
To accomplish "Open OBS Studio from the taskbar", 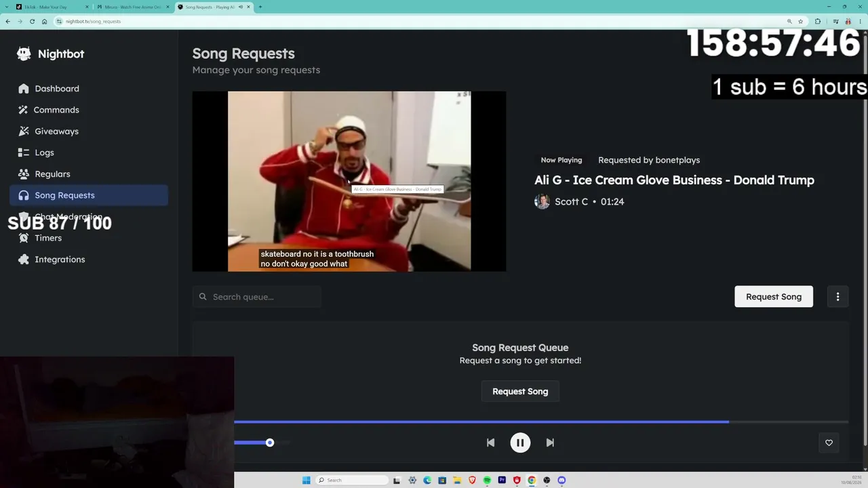I will 547,480.
